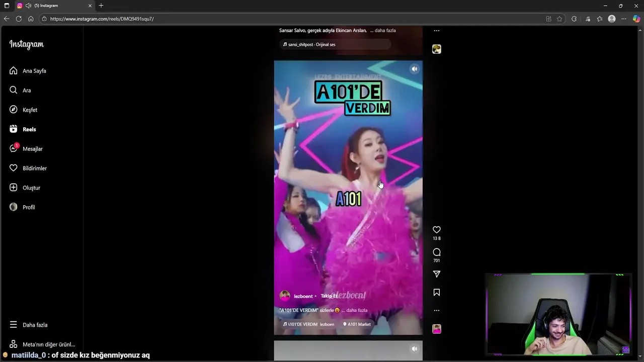The width and height of the screenshot is (644, 362).
Task: Toggle sound on the next reel below
Action: coord(414,348)
